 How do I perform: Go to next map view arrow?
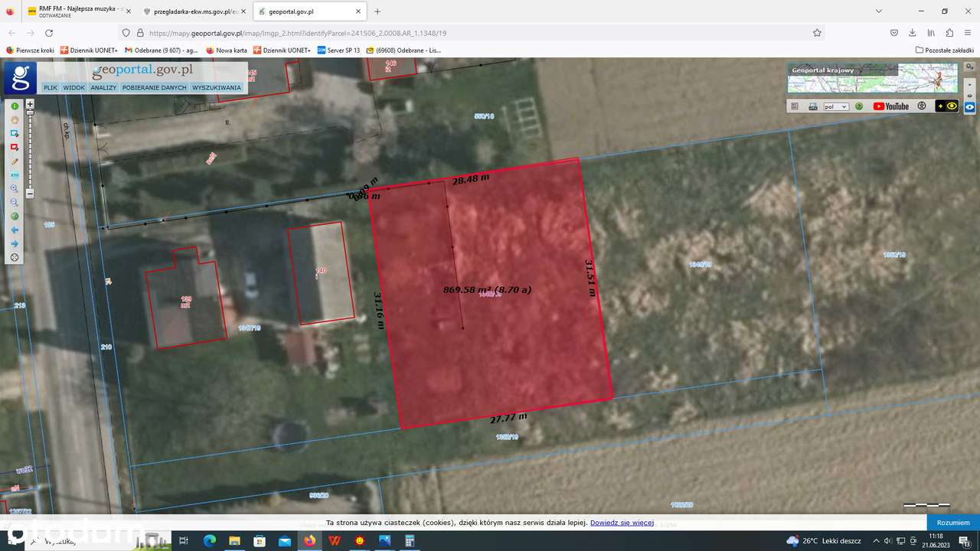pos(15,243)
